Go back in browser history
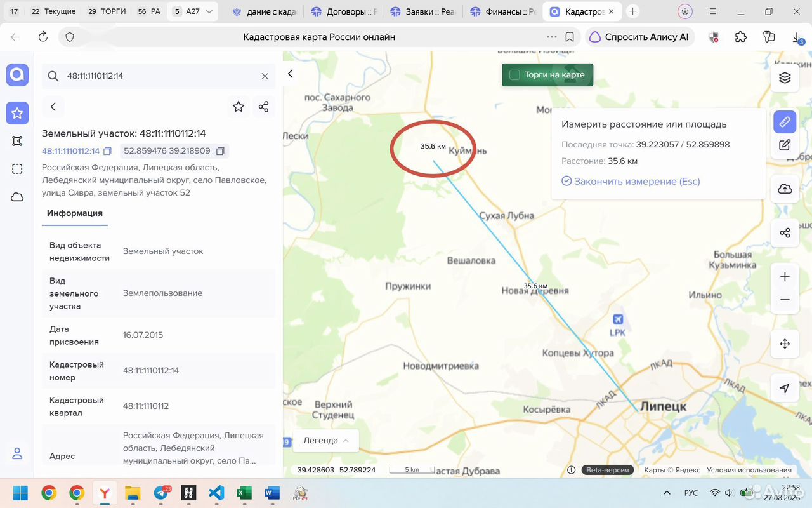Viewport: 812px width, 508px height. (x=15, y=37)
